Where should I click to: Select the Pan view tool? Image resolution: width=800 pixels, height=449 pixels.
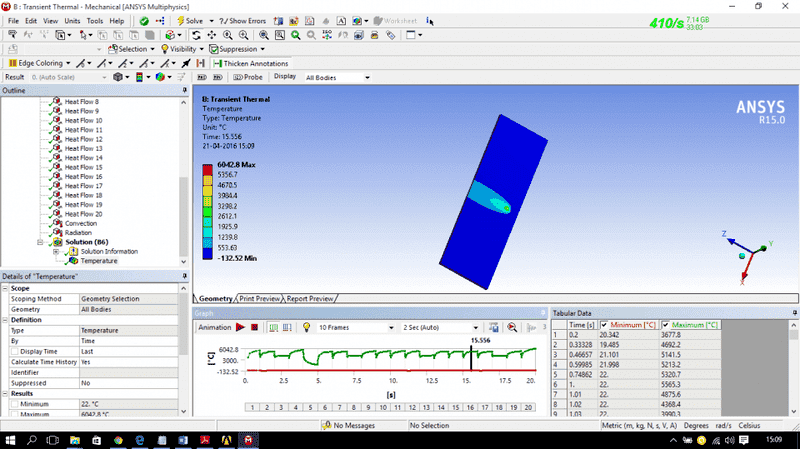click(x=211, y=34)
